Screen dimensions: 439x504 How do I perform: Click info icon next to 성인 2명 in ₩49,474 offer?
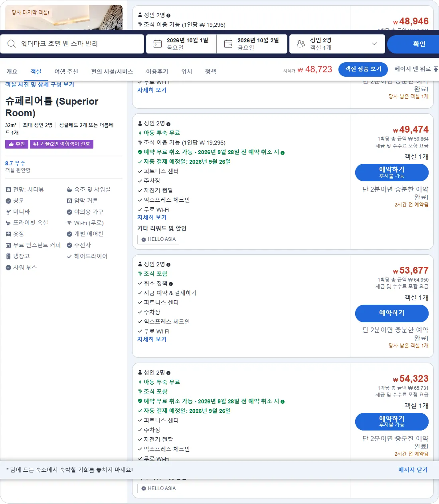point(168,124)
